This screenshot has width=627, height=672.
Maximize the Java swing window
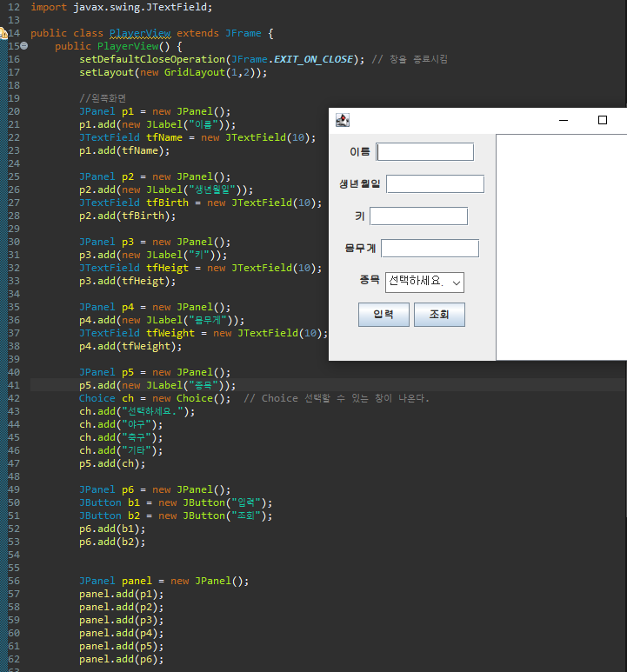(603, 121)
